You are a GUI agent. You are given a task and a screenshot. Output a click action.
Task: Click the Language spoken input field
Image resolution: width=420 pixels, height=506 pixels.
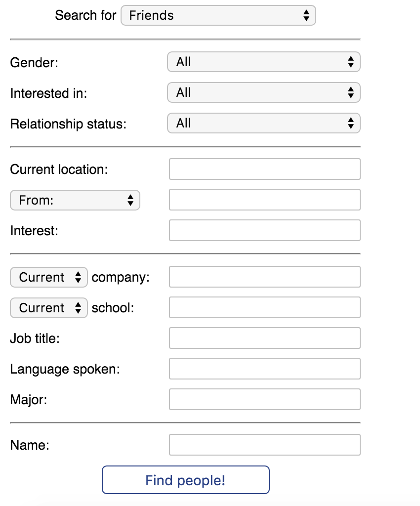pos(264,369)
